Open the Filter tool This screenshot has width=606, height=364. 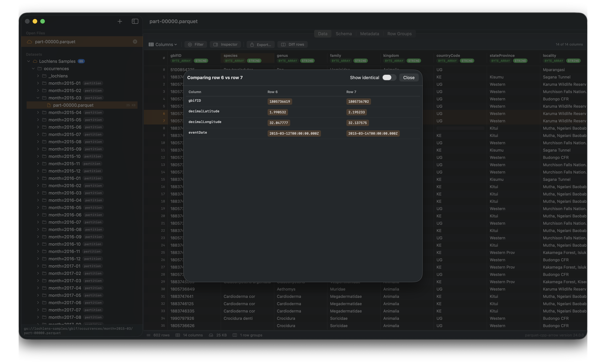click(x=196, y=44)
